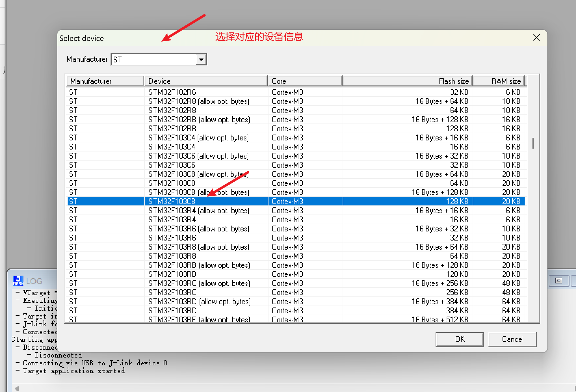Select STM32F103RD (allow opt. bytes) row
Viewport: 576px width, 392px height.
tap(296, 302)
